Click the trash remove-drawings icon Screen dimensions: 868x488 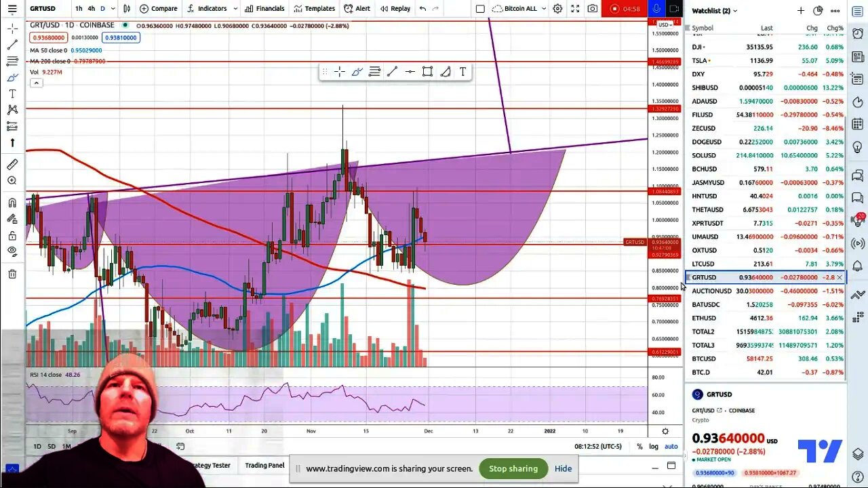click(x=12, y=274)
